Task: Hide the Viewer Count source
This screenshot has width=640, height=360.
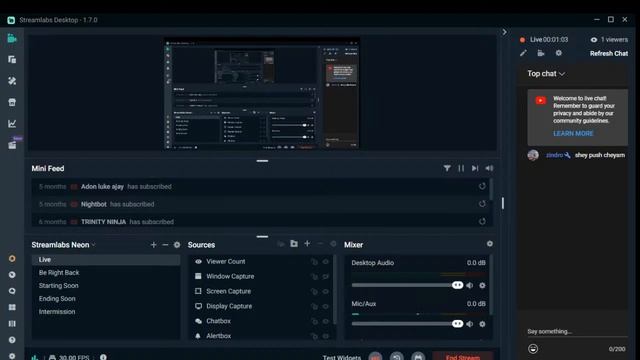Action: (326, 262)
